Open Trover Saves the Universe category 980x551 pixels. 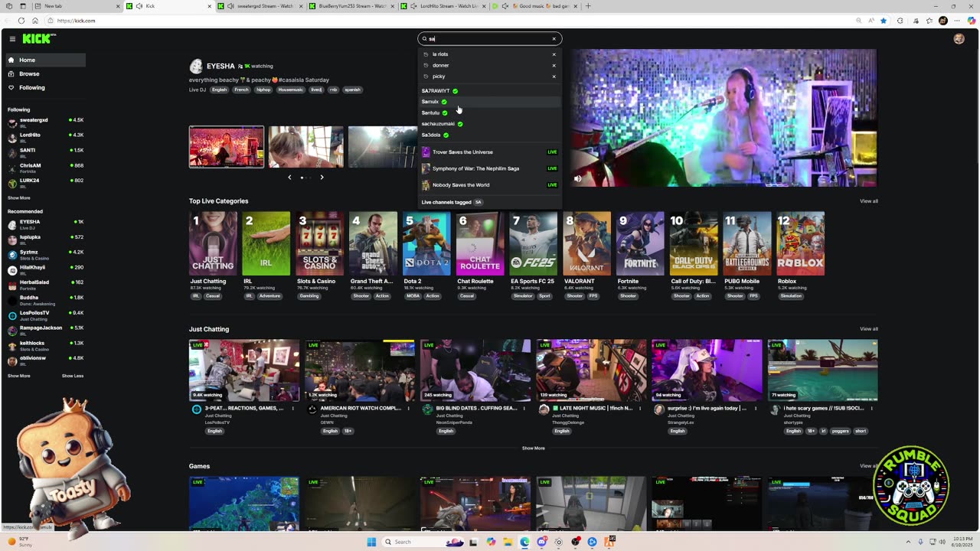pos(490,152)
